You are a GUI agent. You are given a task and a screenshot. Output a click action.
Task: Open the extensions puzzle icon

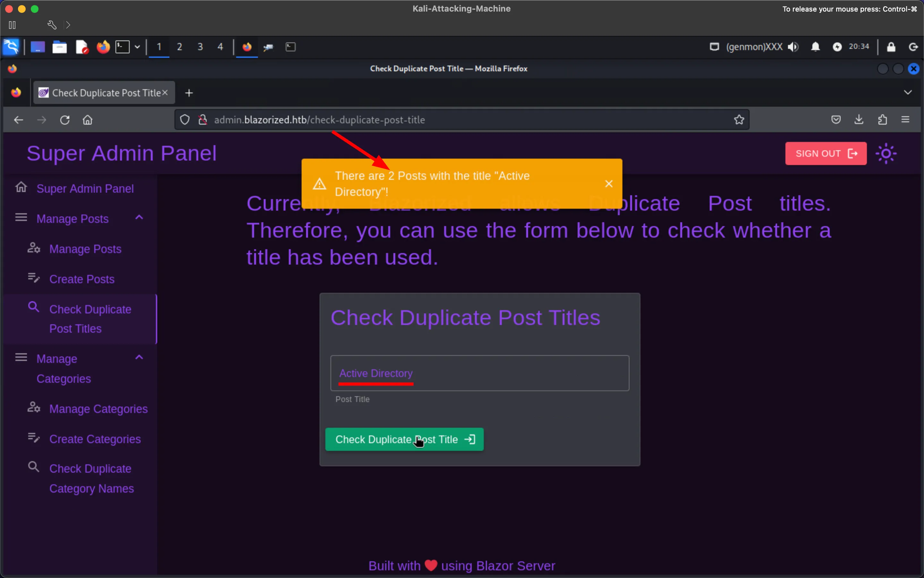tap(882, 120)
